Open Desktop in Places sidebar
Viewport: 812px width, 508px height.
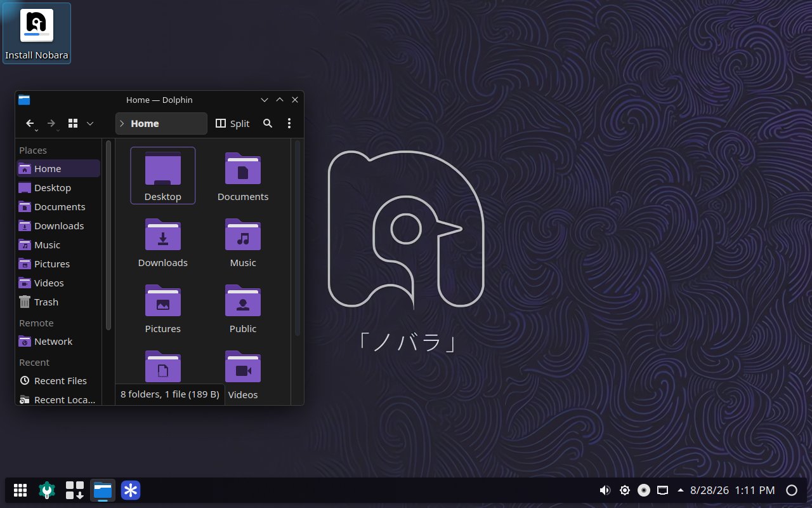(58, 187)
